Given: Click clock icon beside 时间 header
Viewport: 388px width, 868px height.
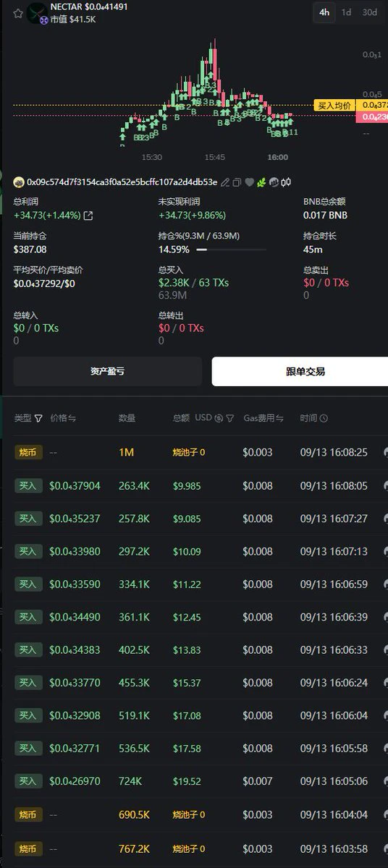Looking at the screenshot, I should tap(324, 418).
